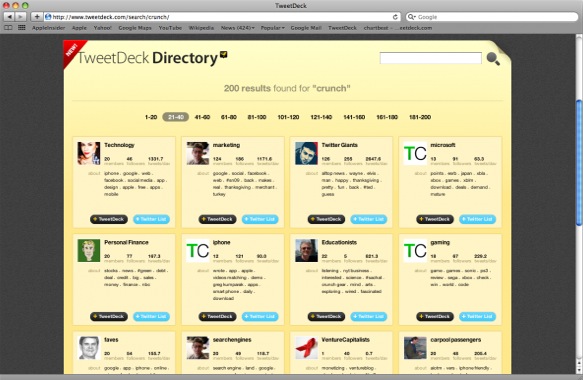The width and height of the screenshot is (583, 380).
Task: Reload the page with the refresh icon
Action: (x=395, y=17)
